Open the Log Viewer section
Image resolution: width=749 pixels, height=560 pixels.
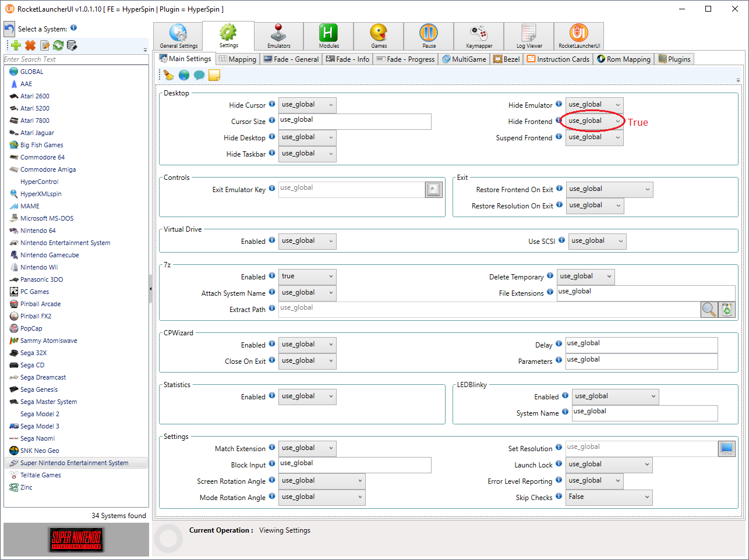(x=529, y=36)
